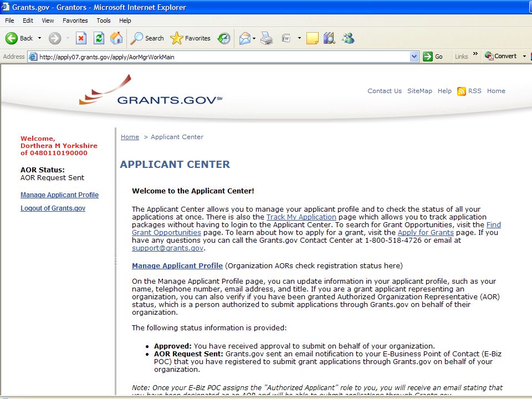
Task: Click the support@grants.gov email link
Action: point(167,248)
